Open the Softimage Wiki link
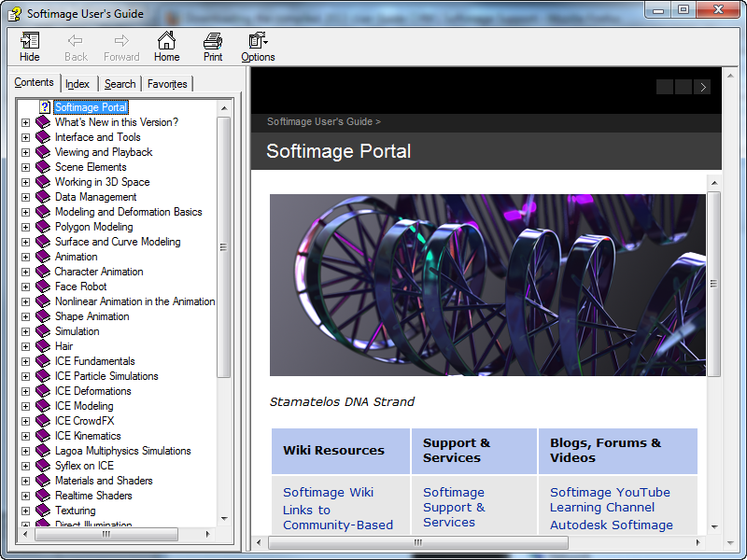 click(328, 492)
